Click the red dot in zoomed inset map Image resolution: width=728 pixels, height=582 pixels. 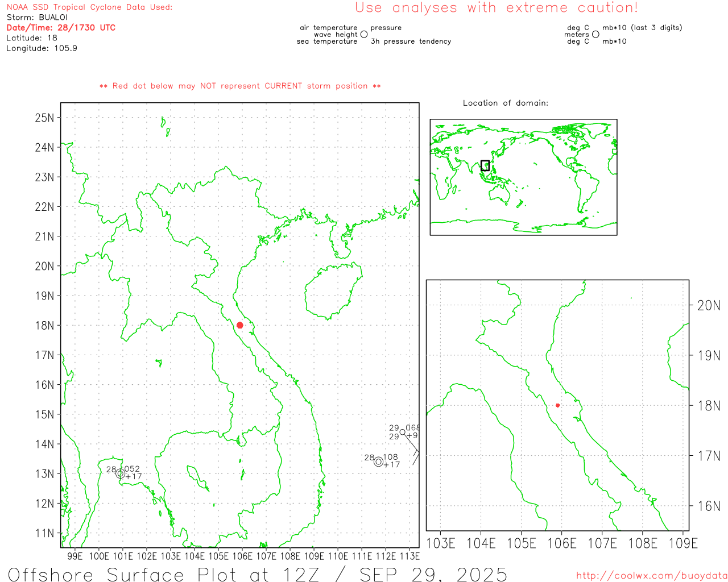coord(557,405)
